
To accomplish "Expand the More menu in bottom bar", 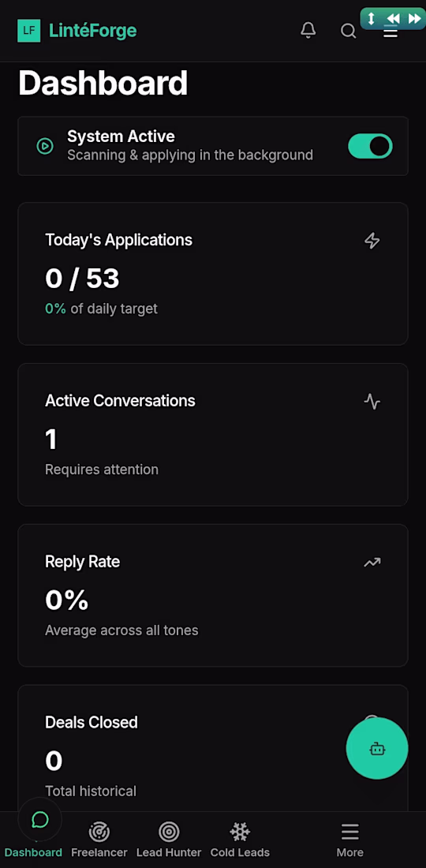I will [x=349, y=840].
